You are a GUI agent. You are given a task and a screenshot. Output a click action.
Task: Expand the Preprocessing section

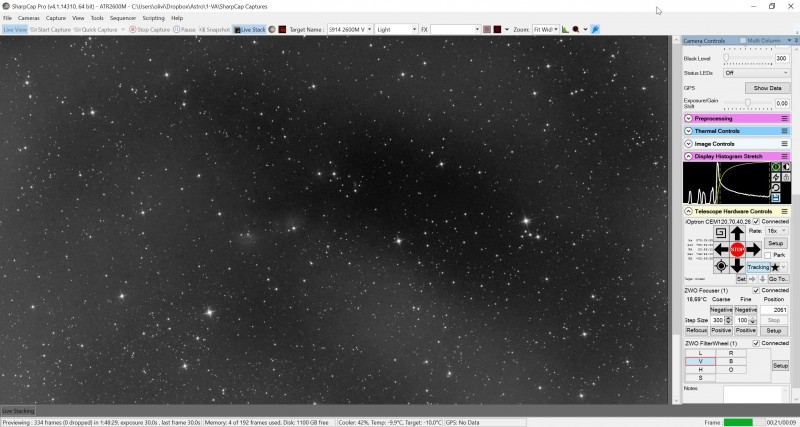[688, 118]
